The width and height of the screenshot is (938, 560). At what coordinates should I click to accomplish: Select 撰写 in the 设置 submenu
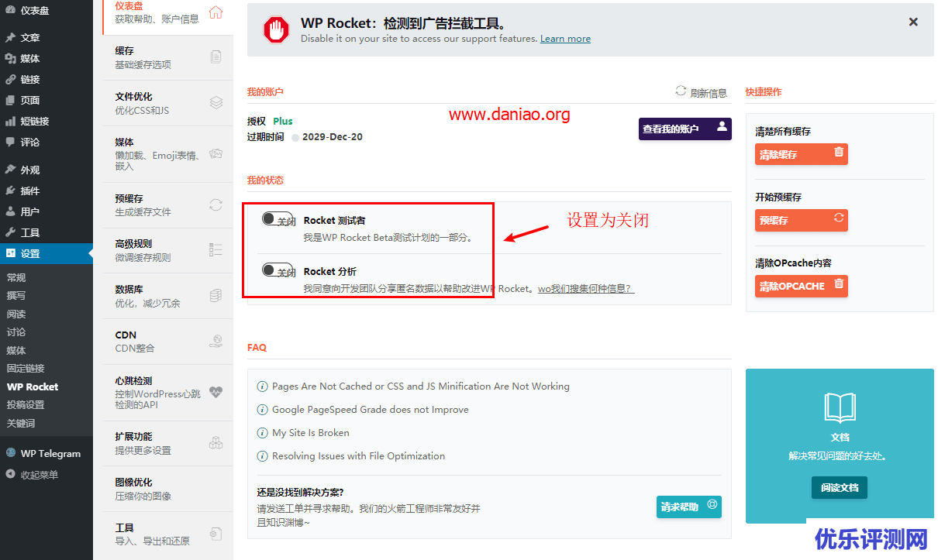pyautogui.click(x=16, y=295)
